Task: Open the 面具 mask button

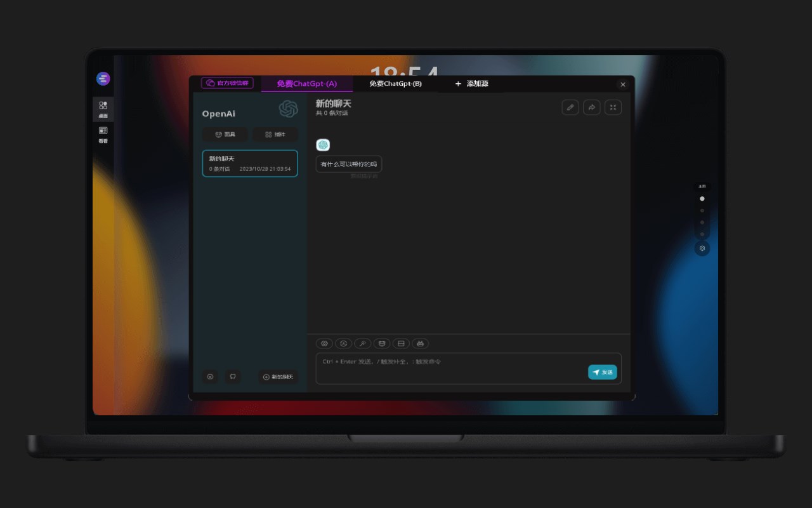Action: [225, 135]
